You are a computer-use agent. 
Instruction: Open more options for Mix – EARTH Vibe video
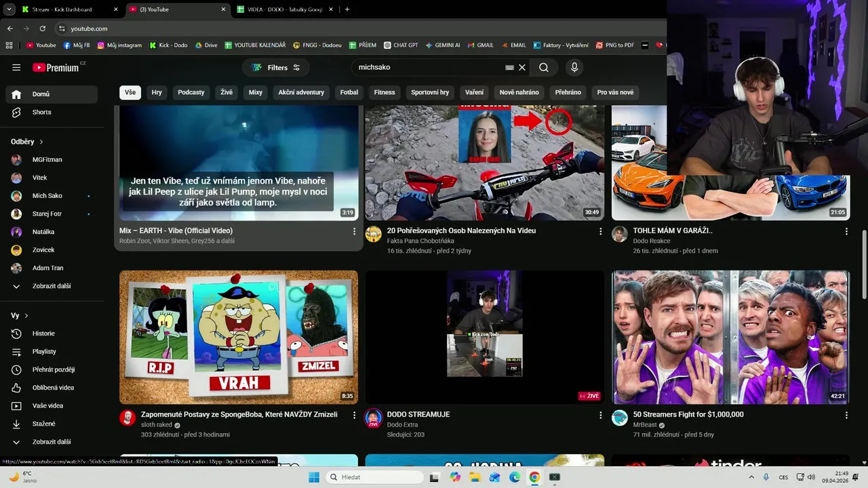point(354,231)
